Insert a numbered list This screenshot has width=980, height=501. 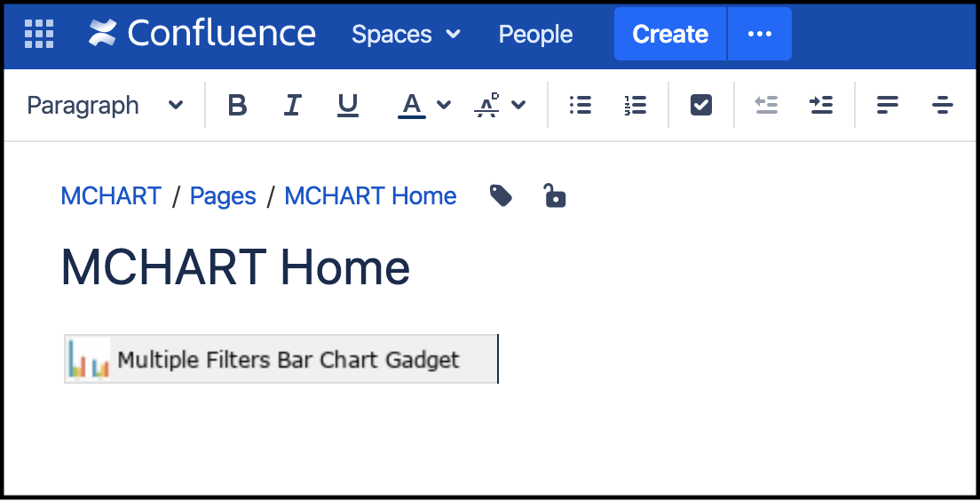(x=635, y=106)
